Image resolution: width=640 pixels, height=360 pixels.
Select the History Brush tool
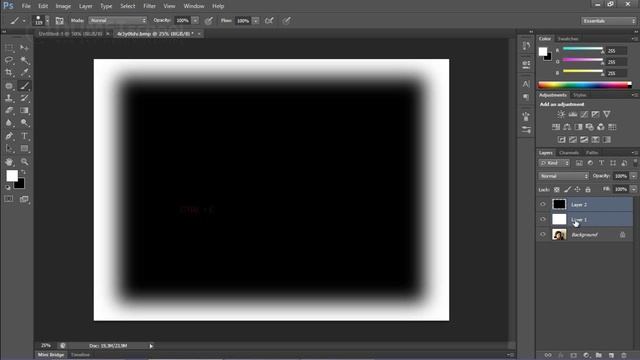point(24,98)
